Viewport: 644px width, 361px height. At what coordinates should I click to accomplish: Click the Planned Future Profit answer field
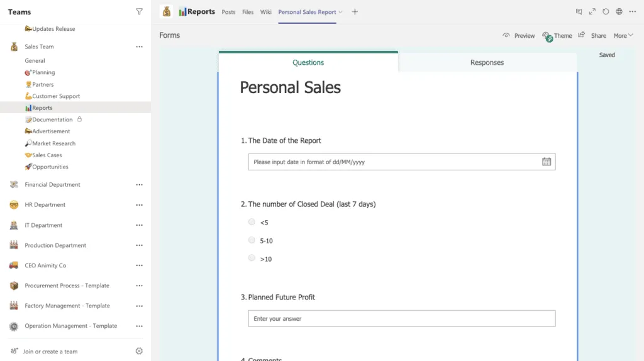(402, 318)
